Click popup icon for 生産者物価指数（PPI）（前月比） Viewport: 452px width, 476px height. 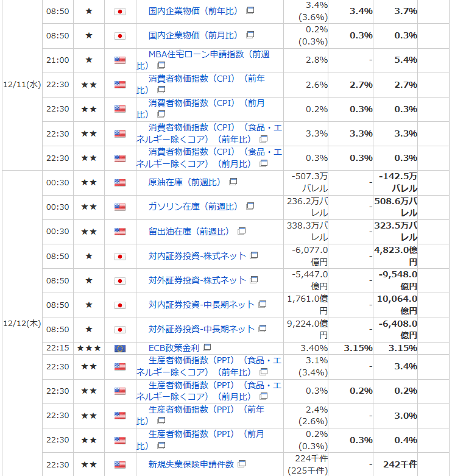[x=161, y=446]
